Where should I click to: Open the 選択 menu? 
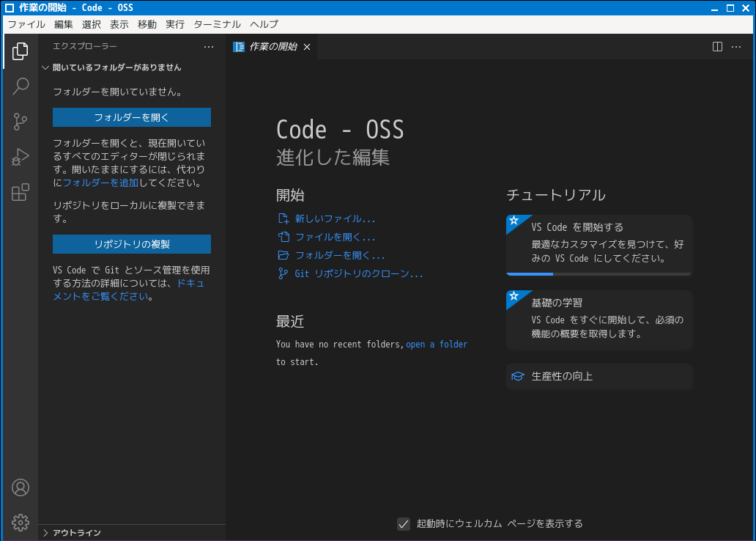point(92,25)
